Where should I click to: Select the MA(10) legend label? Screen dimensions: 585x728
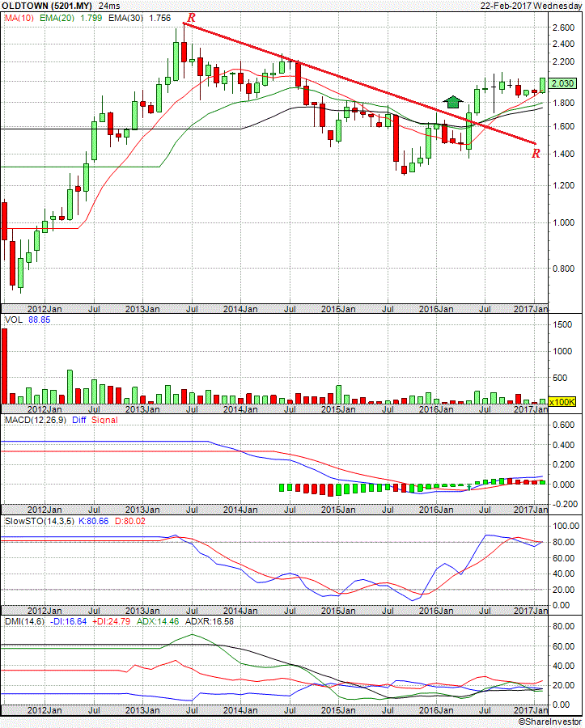19,18
